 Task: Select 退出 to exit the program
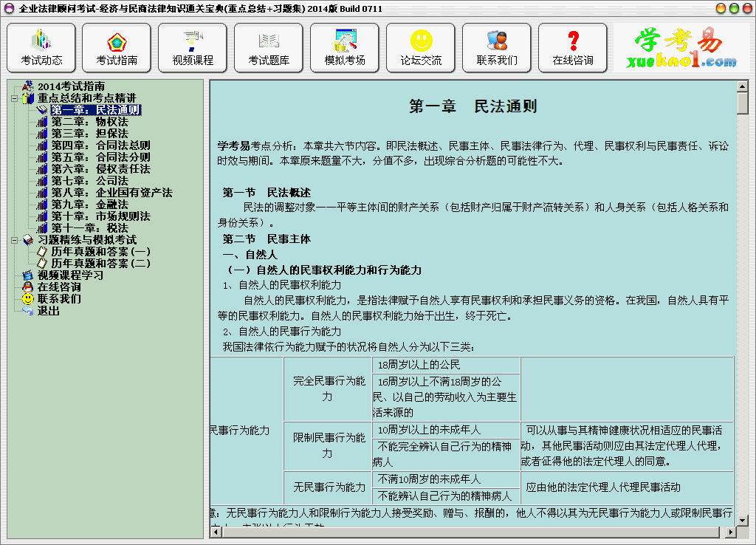pos(49,311)
